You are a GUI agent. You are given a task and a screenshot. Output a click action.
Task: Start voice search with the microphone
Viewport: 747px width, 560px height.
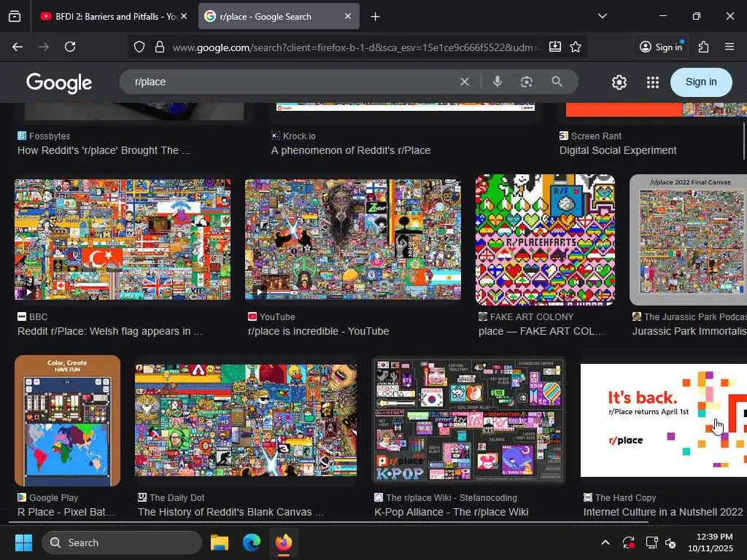click(x=497, y=82)
